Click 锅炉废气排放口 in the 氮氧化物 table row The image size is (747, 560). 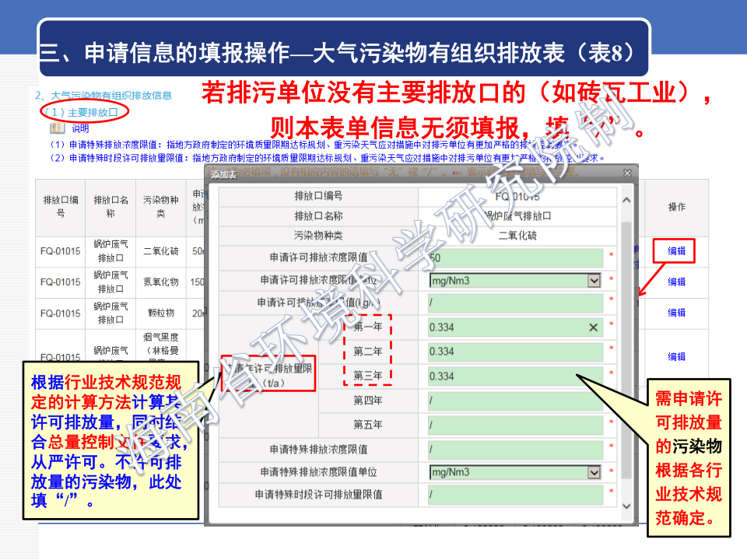[x=110, y=282]
